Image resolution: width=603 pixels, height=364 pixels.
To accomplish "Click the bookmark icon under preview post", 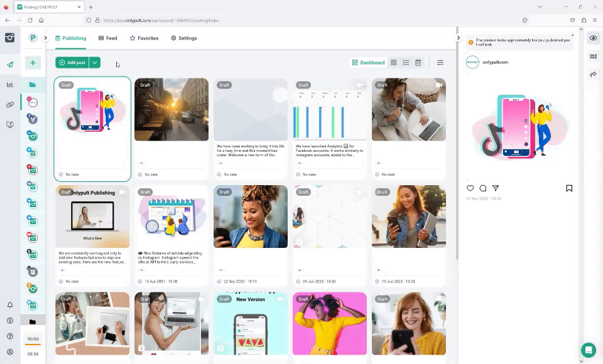I will click(569, 188).
